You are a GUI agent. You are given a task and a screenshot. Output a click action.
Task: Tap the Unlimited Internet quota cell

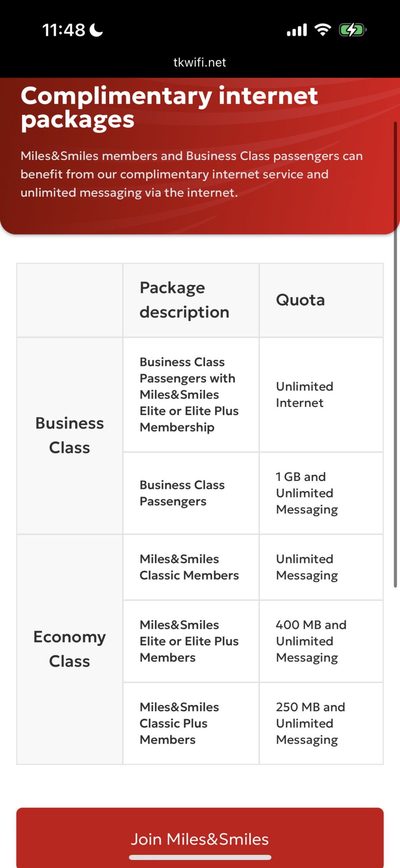point(304,394)
